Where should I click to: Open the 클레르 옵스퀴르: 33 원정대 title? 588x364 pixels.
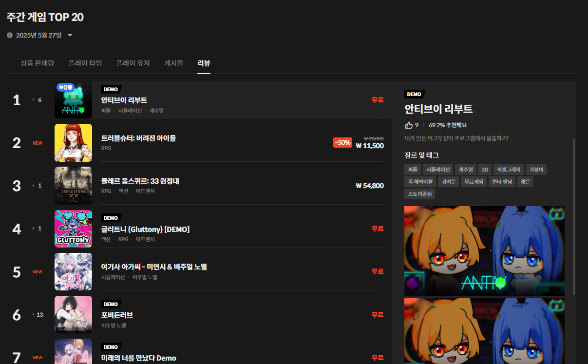click(x=140, y=181)
